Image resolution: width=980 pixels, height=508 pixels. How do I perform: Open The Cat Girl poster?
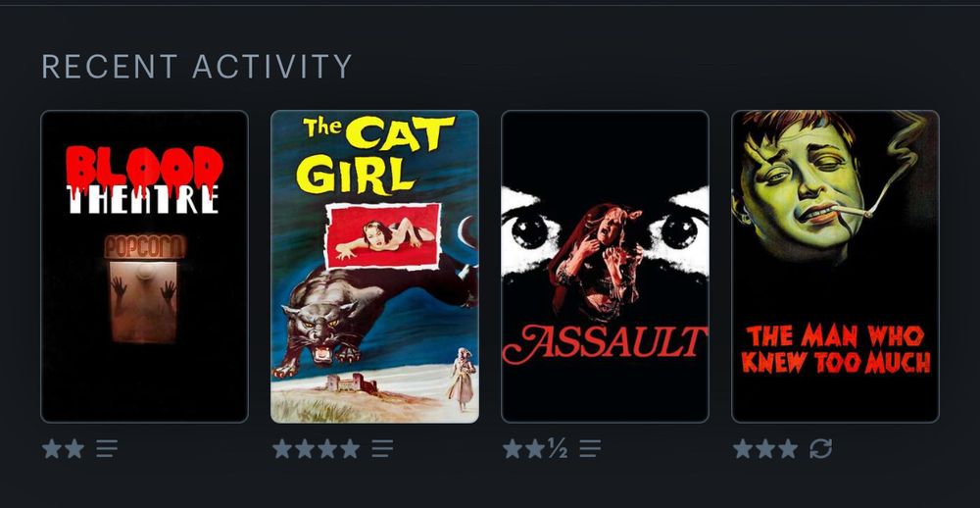tap(375, 267)
